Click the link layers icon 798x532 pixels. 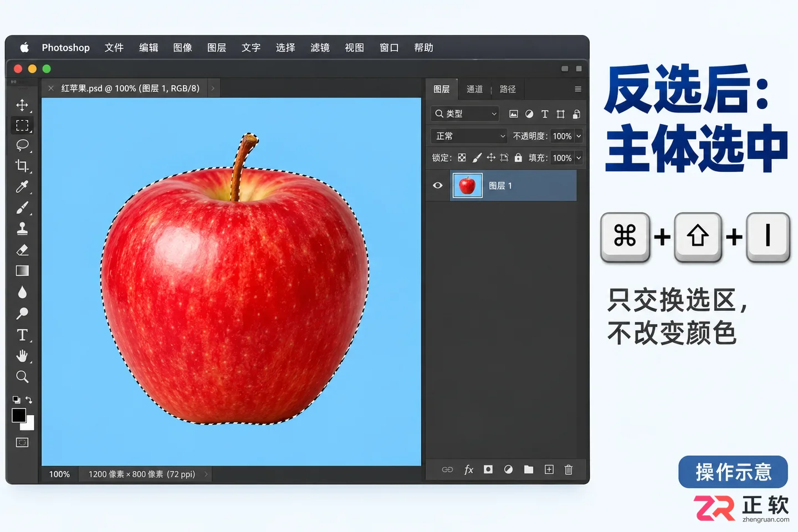point(447,469)
